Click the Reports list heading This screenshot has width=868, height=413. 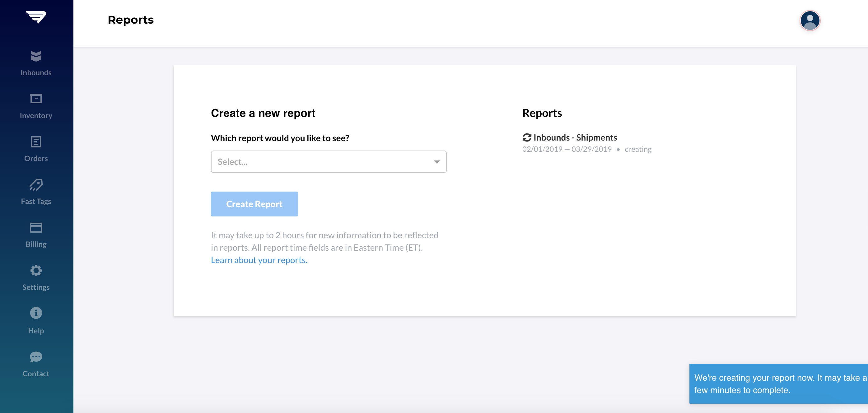[542, 113]
